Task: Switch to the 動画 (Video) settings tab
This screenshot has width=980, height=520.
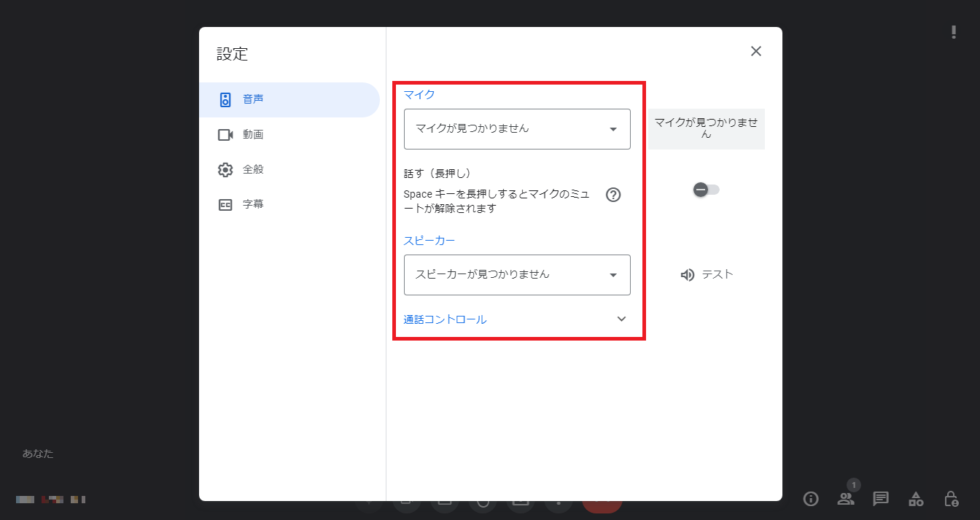Action: click(252, 135)
